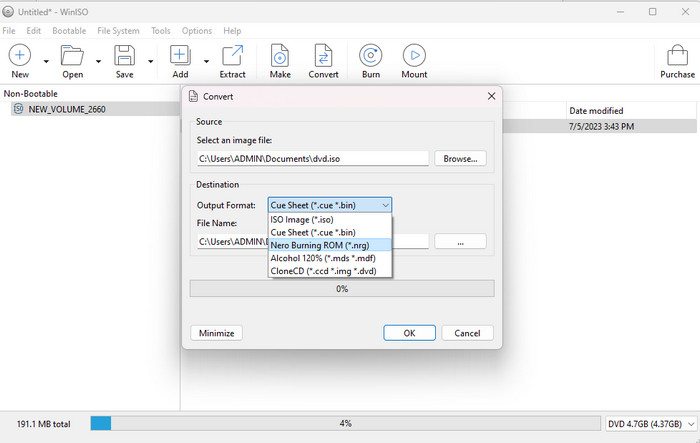
Task: Select NEW_VOLUME_2660 in the tree
Action: tap(67, 109)
